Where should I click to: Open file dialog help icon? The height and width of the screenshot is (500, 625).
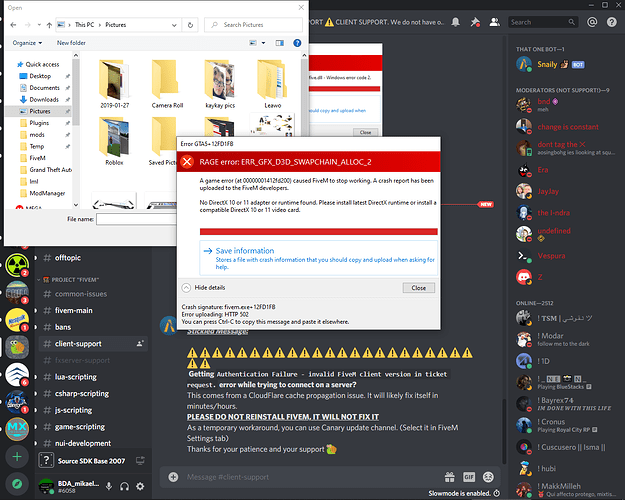tap(297, 43)
